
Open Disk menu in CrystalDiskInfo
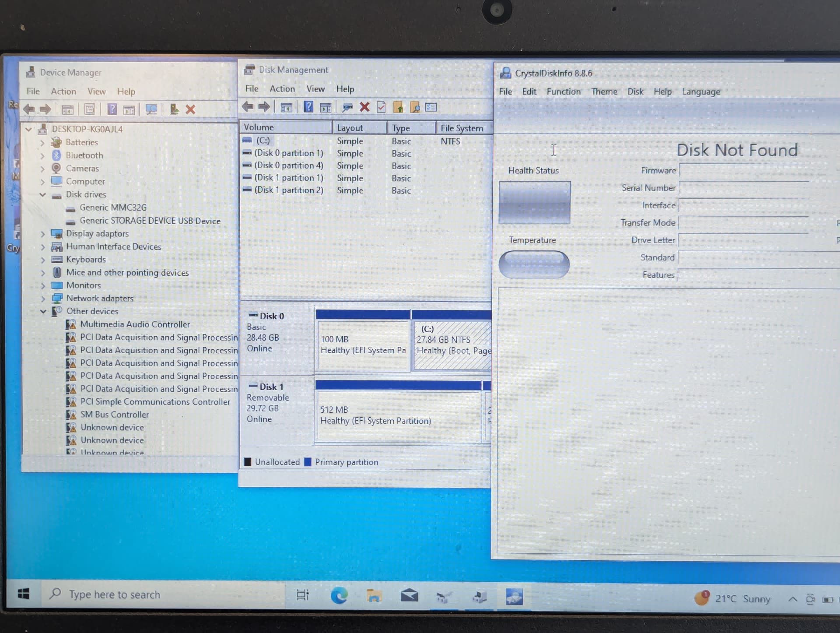(x=635, y=91)
